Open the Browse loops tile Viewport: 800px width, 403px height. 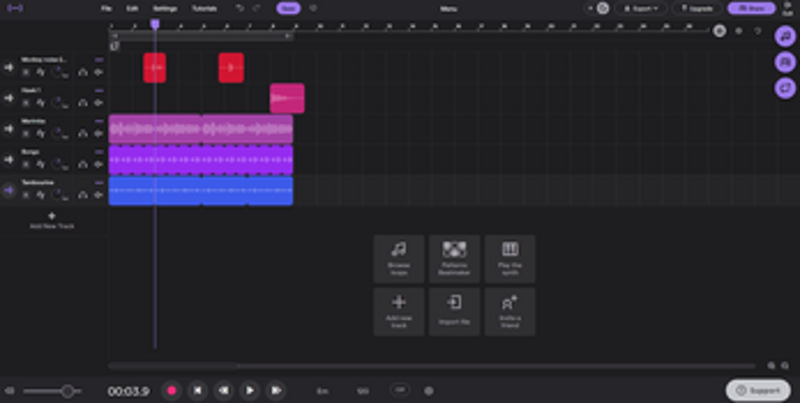pos(398,259)
